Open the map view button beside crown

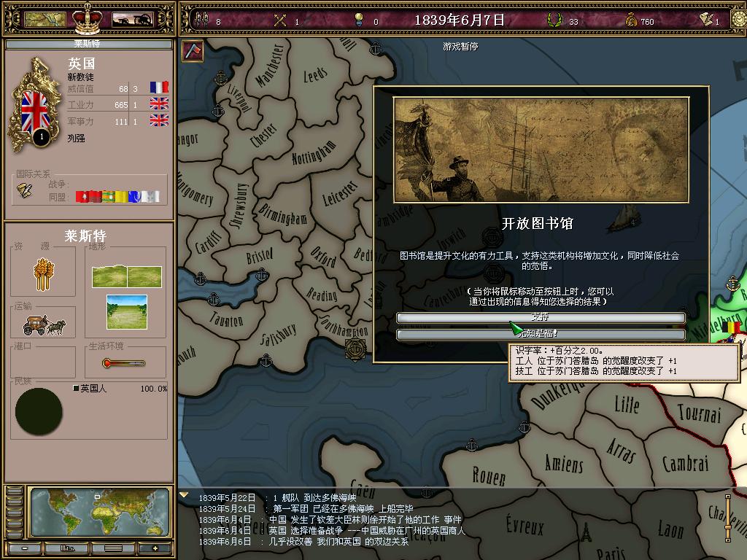45,20
